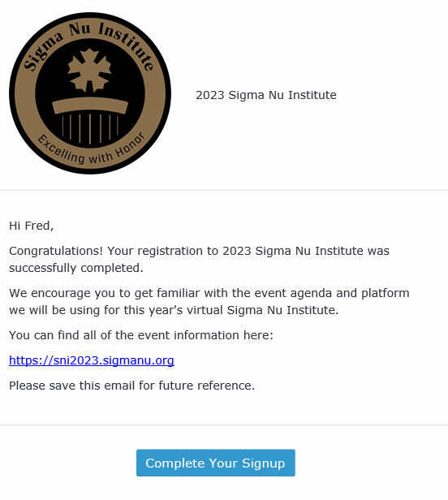
Task: Click the Complete Your Signup button
Action: point(216,463)
